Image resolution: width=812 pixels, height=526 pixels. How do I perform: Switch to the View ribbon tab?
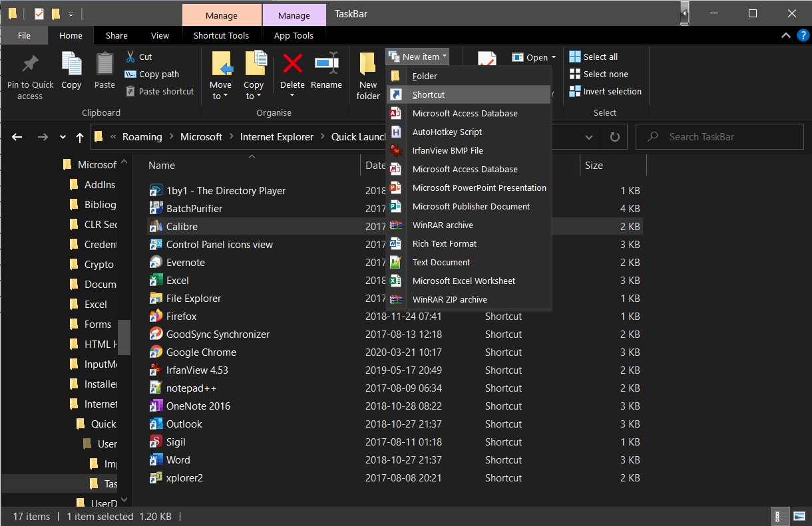click(160, 36)
